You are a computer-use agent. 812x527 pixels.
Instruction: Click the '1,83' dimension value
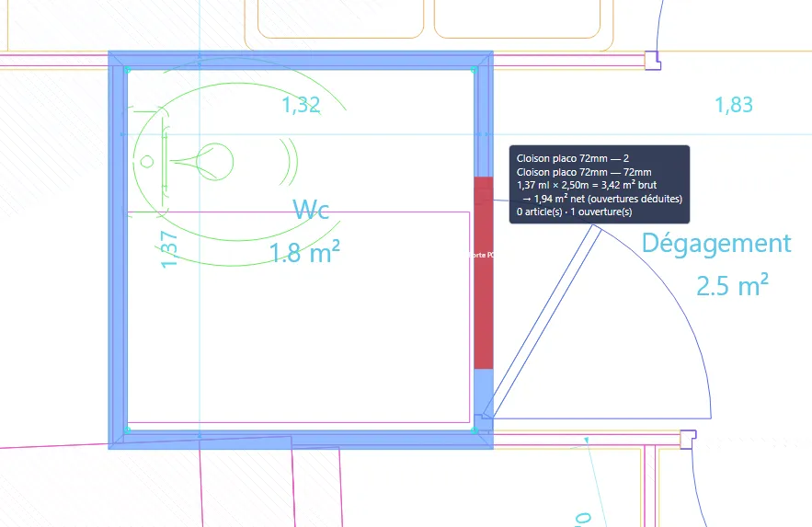point(734,105)
